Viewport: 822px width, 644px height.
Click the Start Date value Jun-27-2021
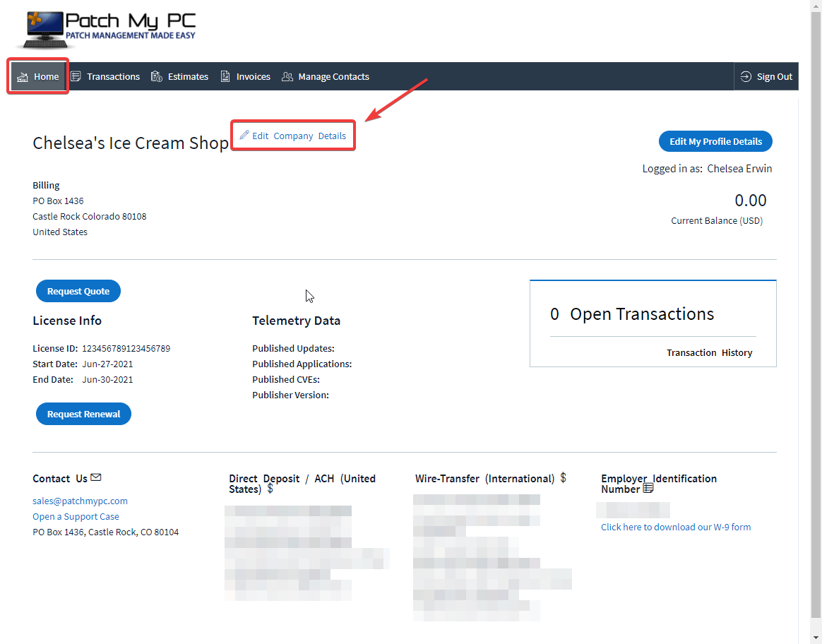click(x=107, y=364)
